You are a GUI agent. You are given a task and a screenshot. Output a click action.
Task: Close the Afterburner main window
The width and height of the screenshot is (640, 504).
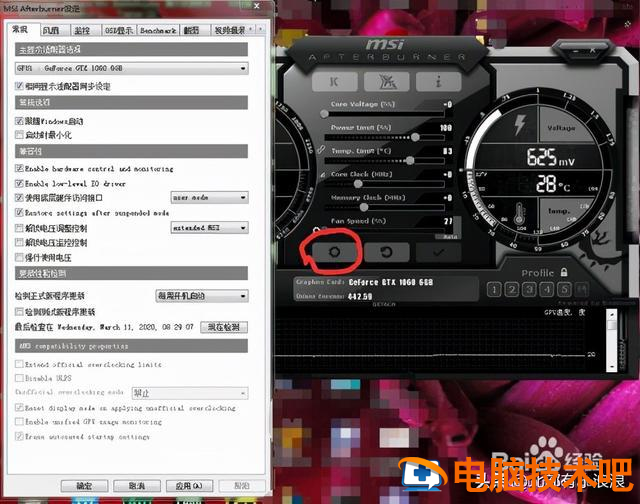(593, 51)
